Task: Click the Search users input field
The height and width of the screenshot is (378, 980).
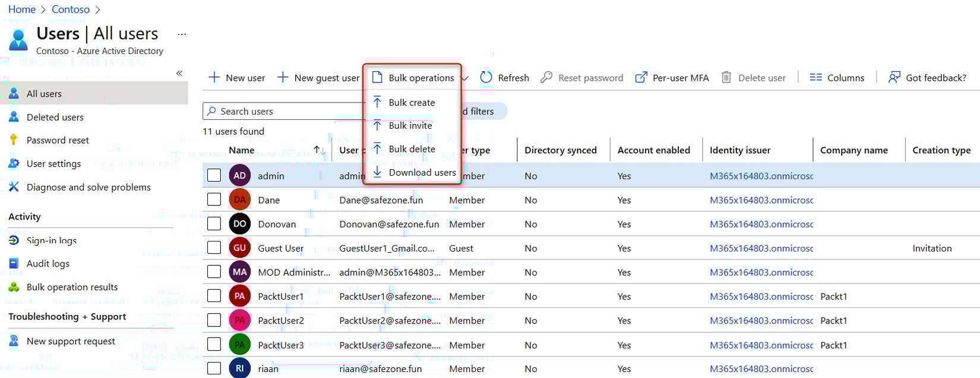Action: pyautogui.click(x=284, y=111)
